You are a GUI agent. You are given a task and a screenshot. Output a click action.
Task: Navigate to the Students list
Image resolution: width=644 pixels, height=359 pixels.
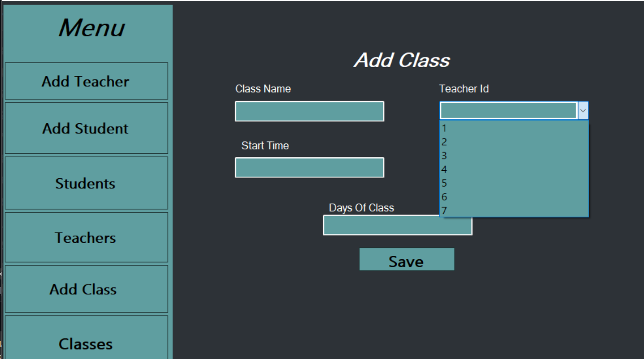pyautogui.click(x=86, y=183)
